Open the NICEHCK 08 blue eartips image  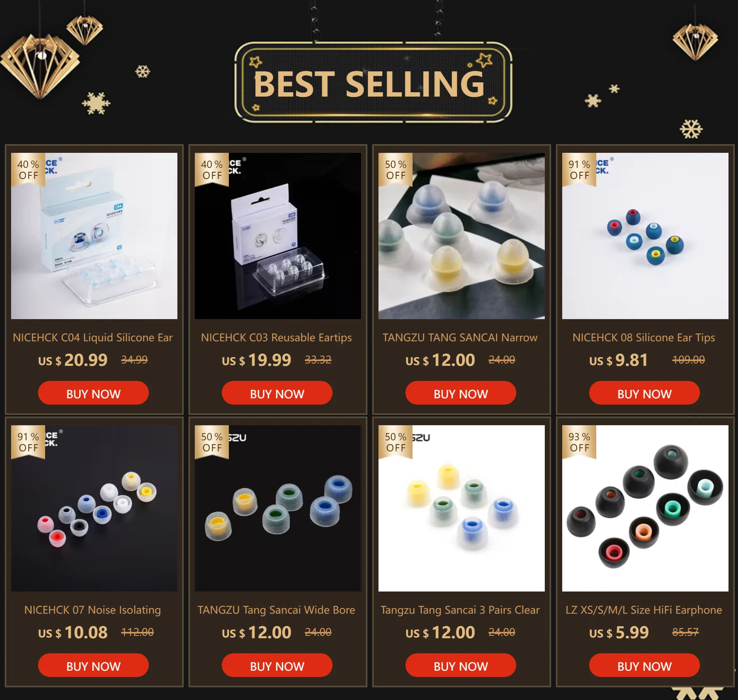(x=645, y=236)
